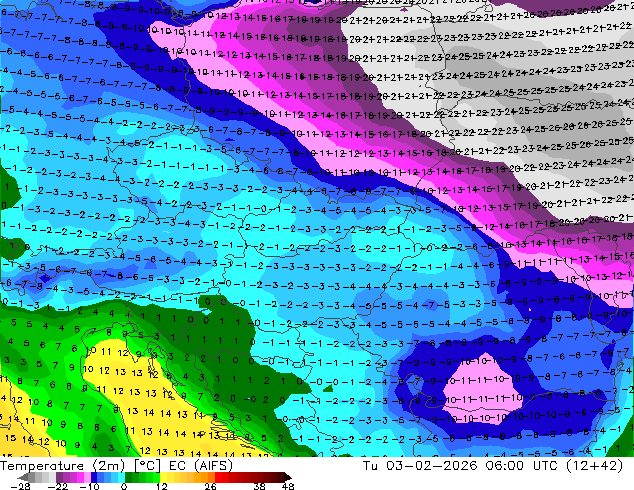This screenshot has width=634, height=490.
Task: Click the "-10" legend scale value
Action: pyautogui.click(x=90, y=486)
